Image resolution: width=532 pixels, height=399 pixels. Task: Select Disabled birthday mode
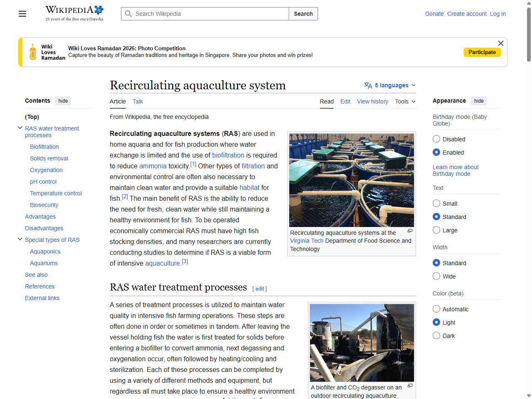click(436, 139)
